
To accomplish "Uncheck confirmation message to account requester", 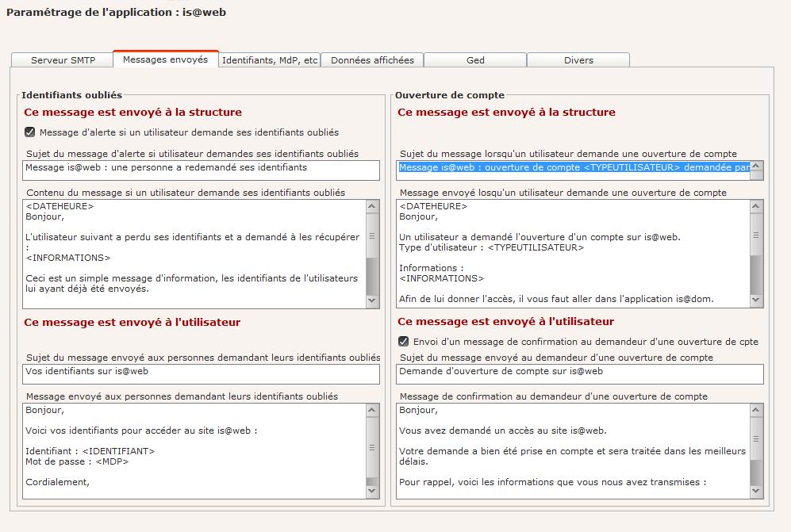I will pyautogui.click(x=404, y=342).
